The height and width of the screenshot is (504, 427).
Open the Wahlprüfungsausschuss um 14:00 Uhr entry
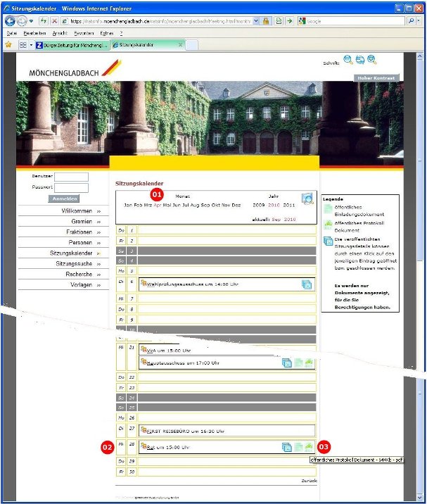pos(193,284)
